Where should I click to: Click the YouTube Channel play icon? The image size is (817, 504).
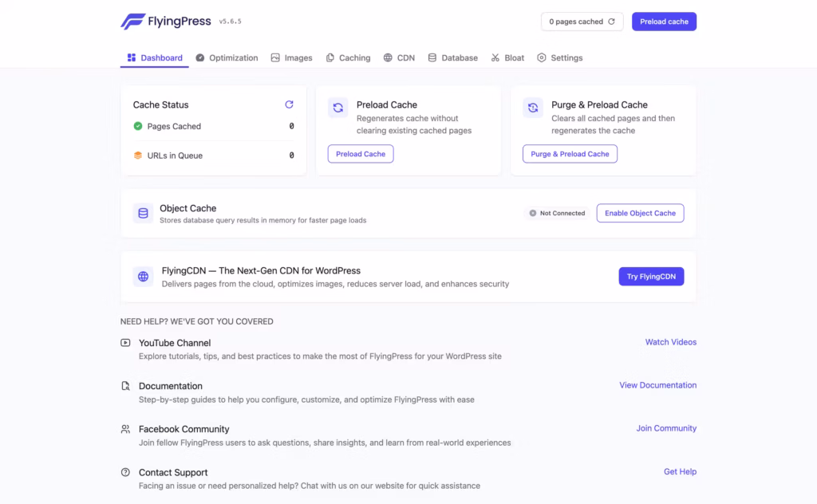click(x=125, y=343)
